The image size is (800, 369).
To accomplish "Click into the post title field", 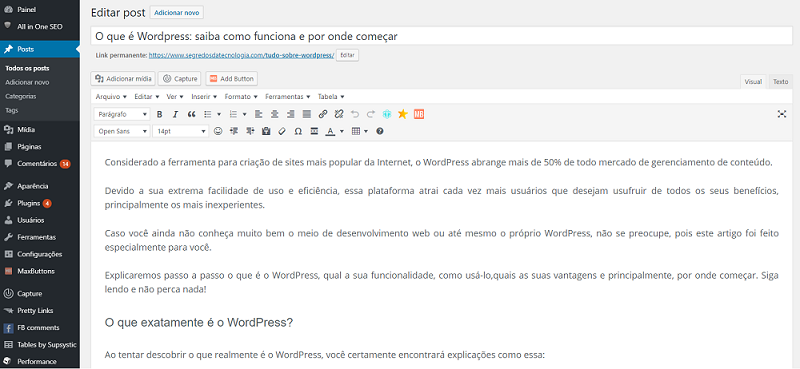I will click(x=441, y=37).
